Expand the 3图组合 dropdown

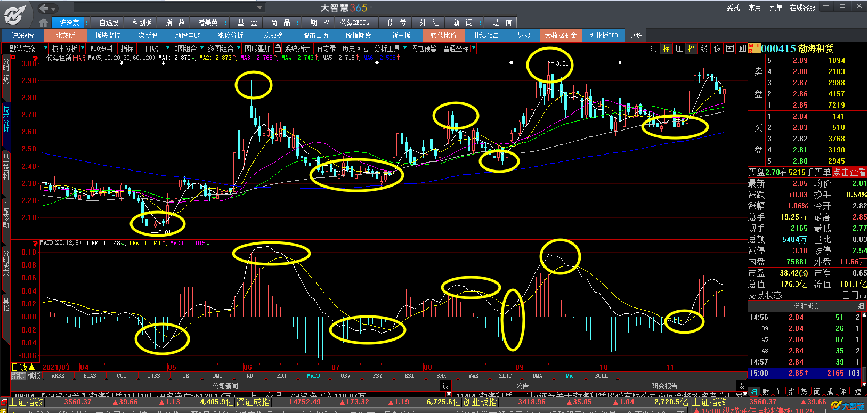pos(201,48)
